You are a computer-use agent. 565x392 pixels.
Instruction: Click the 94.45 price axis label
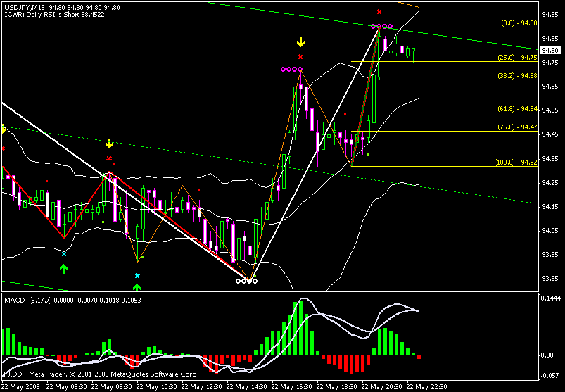coord(550,134)
